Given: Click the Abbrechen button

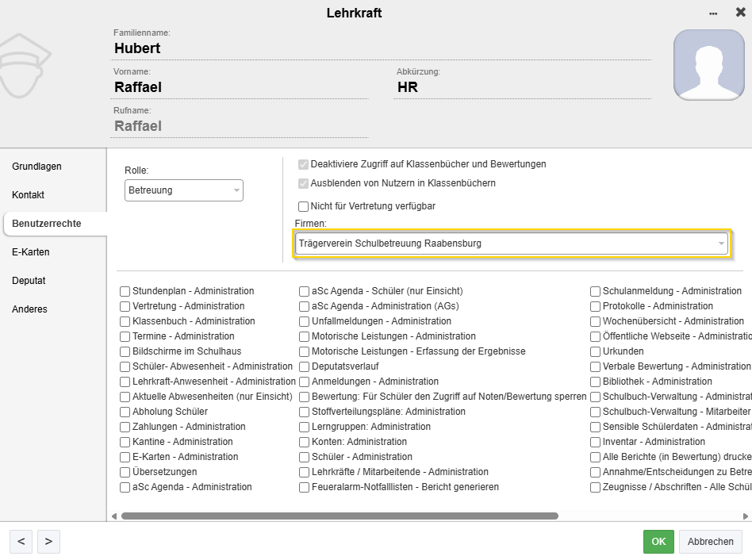Looking at the screenshot, I should pyautogui.click(x=710, y=542).
